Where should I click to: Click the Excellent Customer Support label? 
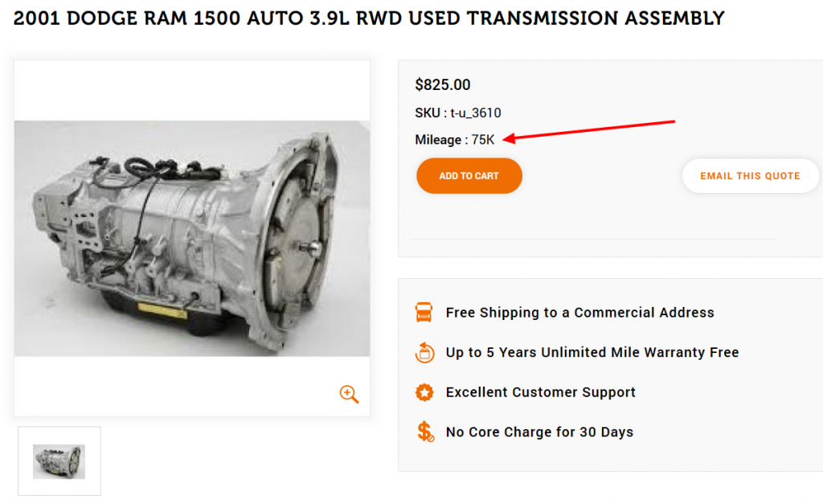[540, 392]
